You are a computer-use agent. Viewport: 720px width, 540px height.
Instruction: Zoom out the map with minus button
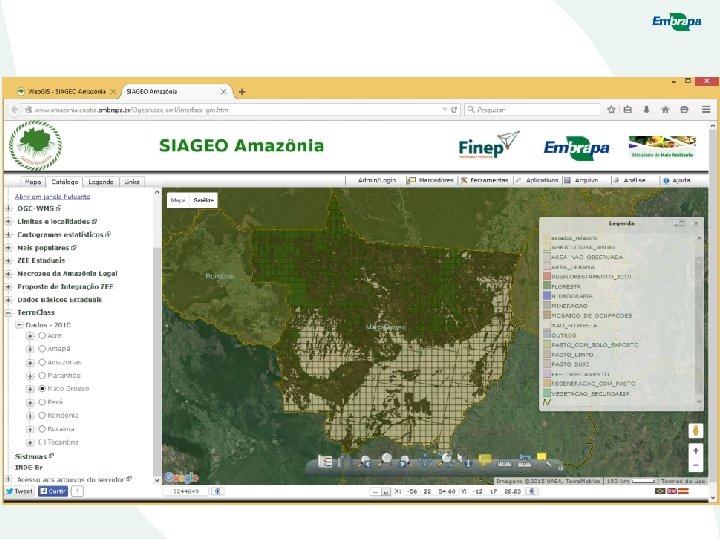click(x=696, y=465)
